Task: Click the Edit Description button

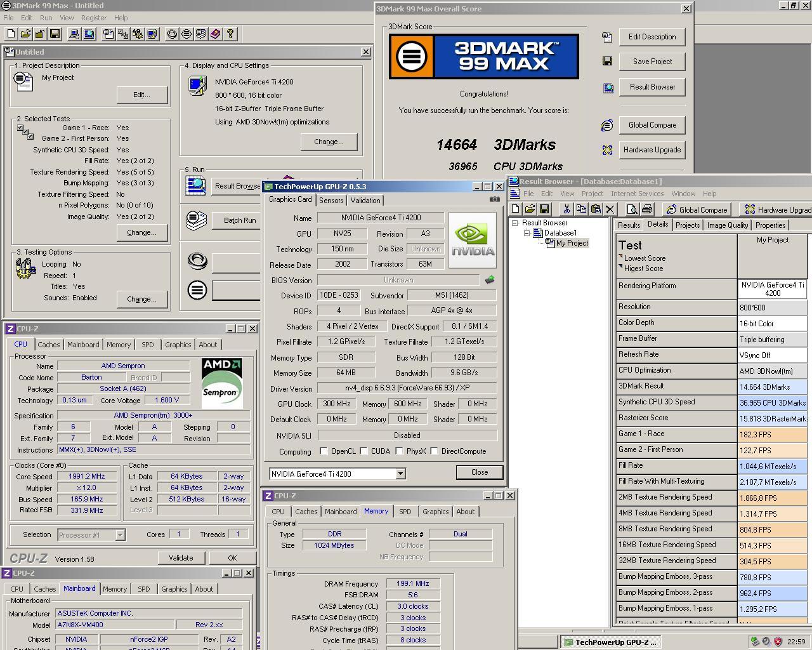Action: pyautogui.click(x=652, y=37)
